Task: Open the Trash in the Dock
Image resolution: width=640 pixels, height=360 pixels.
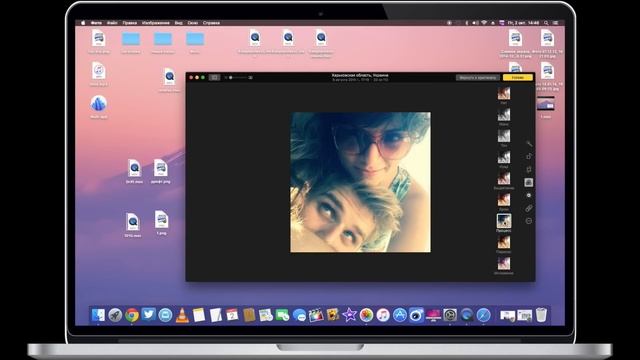Action: (x=541, y=315)
